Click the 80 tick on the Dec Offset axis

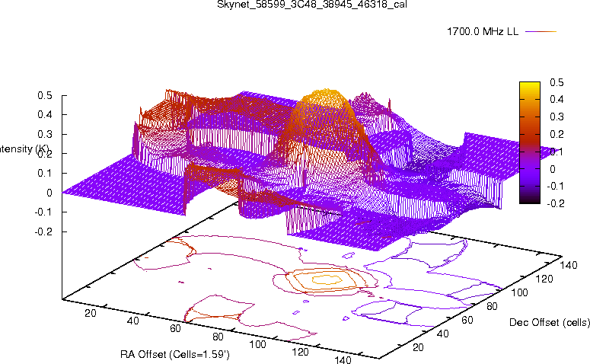492,306
